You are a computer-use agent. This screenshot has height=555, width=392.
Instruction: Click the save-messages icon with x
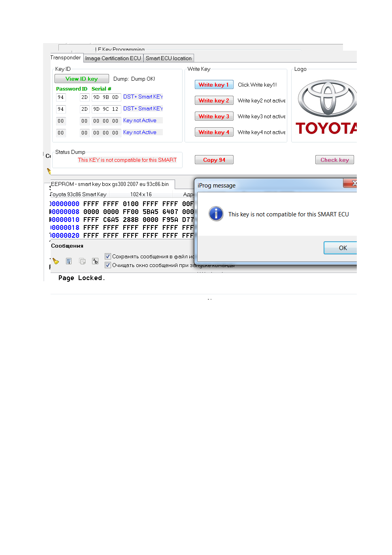coord(69,261)
